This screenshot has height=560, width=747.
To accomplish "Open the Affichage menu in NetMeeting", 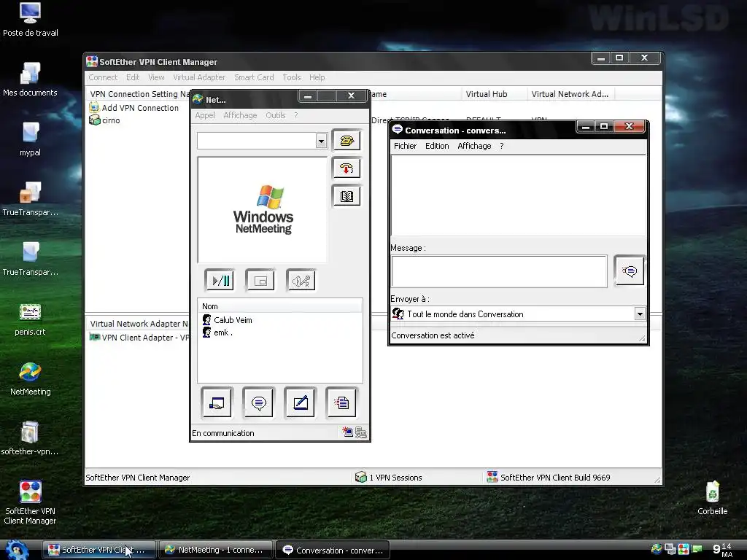I will (x=240, y=115).
